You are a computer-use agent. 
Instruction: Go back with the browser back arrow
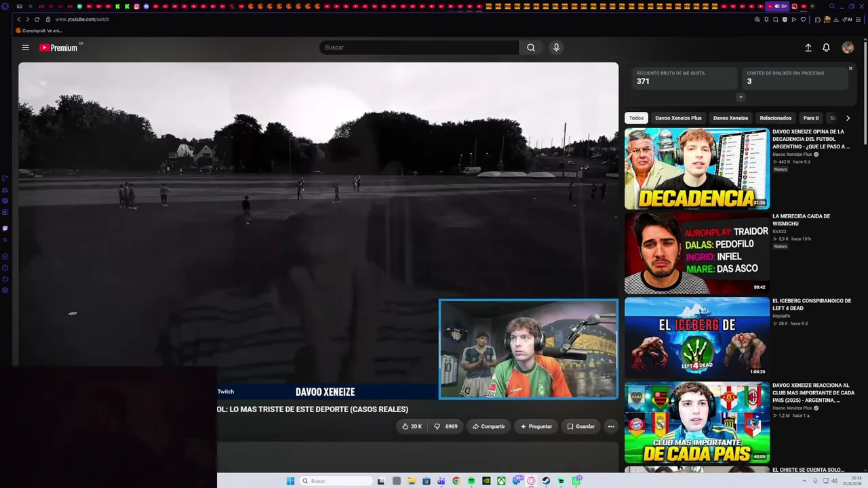pos(18,20)
